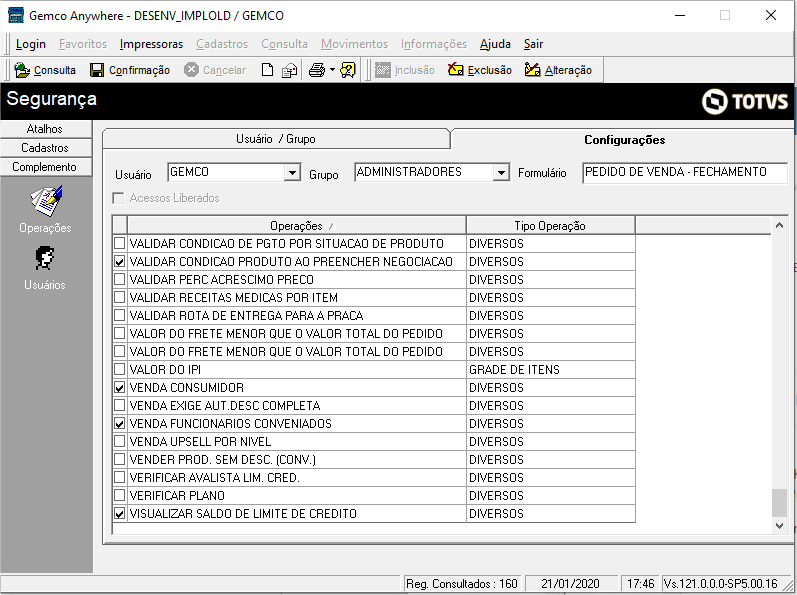Check VERIFICAR AVALISTA LIM. CRED. checkbox

point(119,478)
